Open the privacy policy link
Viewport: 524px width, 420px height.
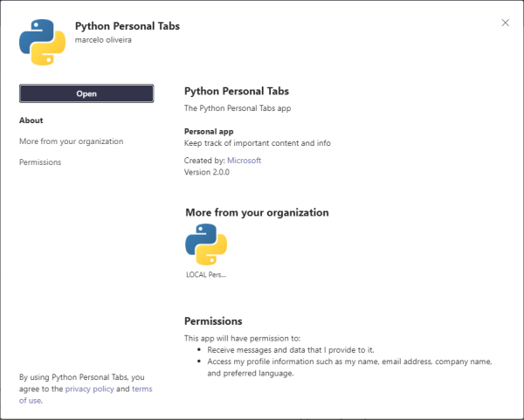pos(90,389)
